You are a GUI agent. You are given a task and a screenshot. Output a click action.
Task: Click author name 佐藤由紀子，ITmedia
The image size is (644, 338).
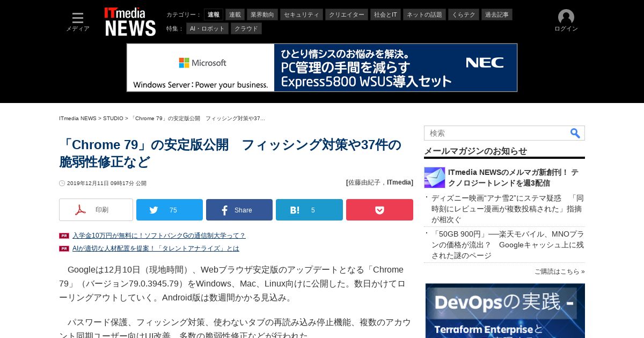point(380,182)
